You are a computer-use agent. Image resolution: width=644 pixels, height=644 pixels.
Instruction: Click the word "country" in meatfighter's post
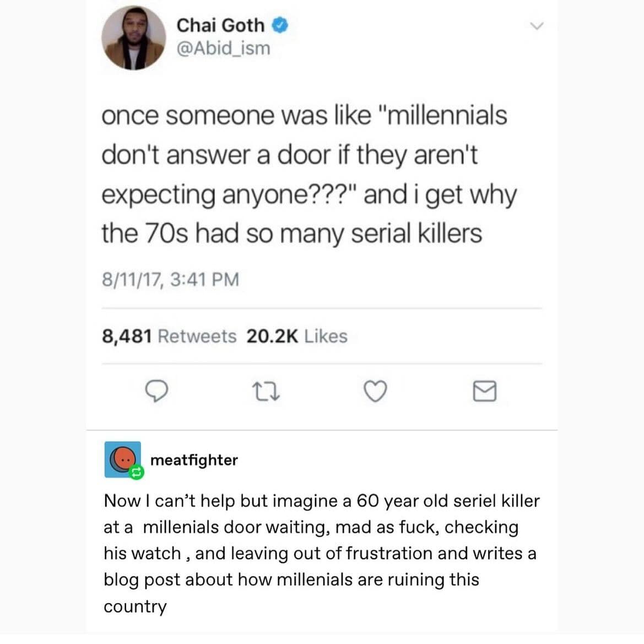click(135, 607)
